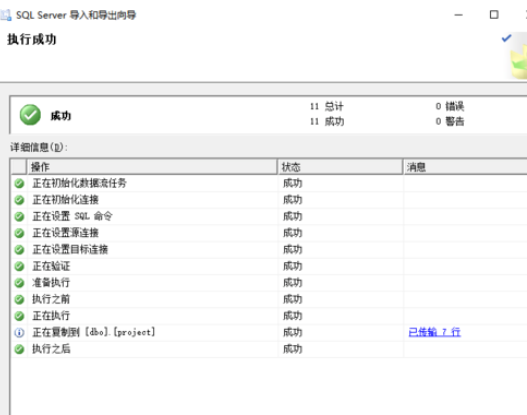The width and height of the screenshot is (527, 415).
Task: Click the 消息 column header
Action: (465, 167)
